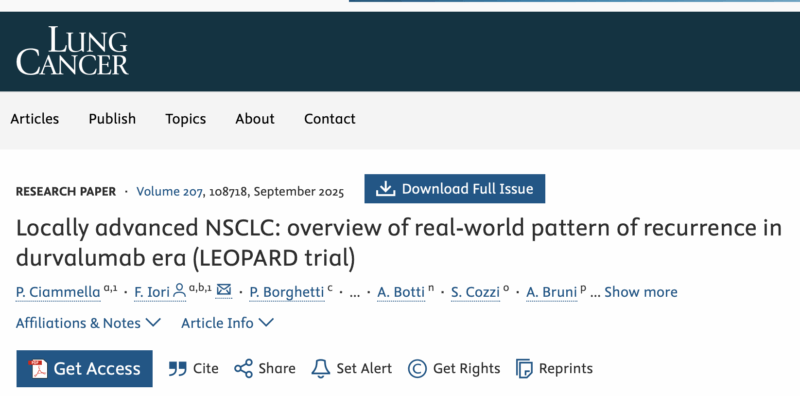
Task: Click the Lung Cancer journal logo
Action: coord(72,51)
